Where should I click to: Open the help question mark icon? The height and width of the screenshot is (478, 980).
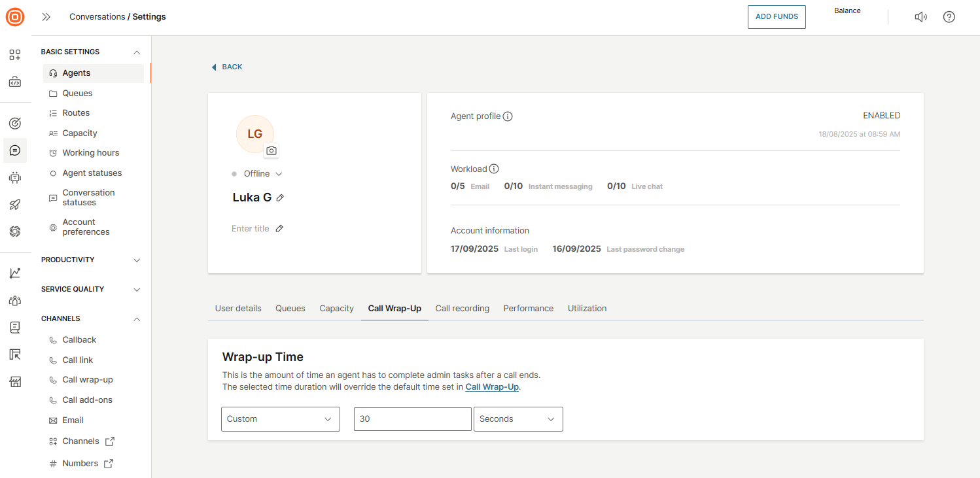[x=949, y=17]
